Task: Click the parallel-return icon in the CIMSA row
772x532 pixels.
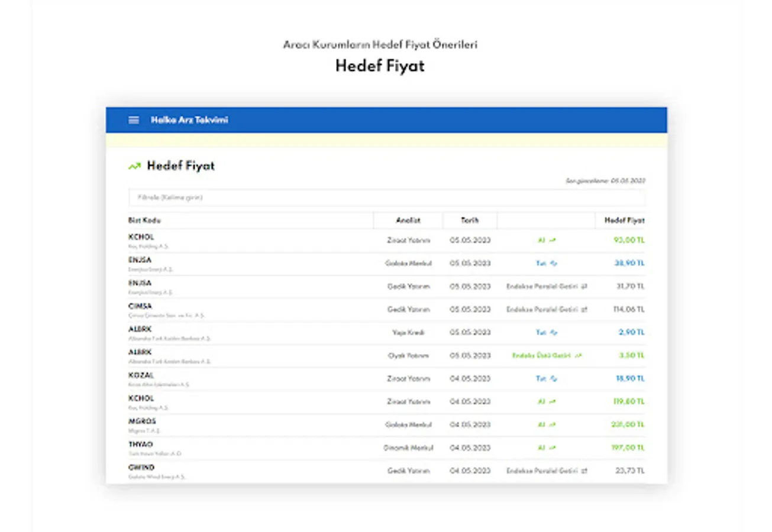Action: [584, 310]
